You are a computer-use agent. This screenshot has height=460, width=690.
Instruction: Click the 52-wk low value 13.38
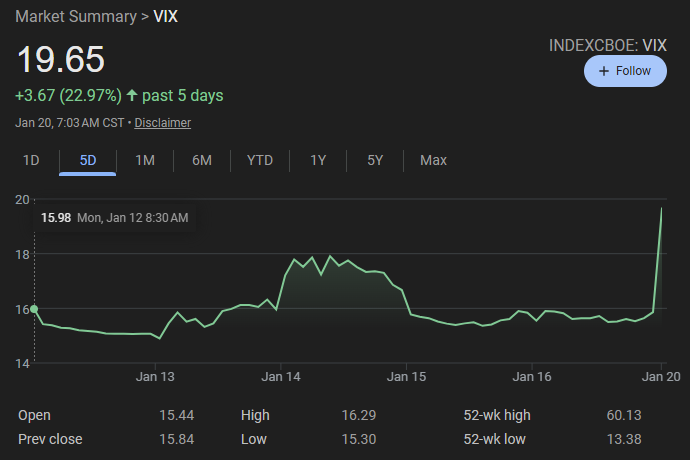point(624,439)
